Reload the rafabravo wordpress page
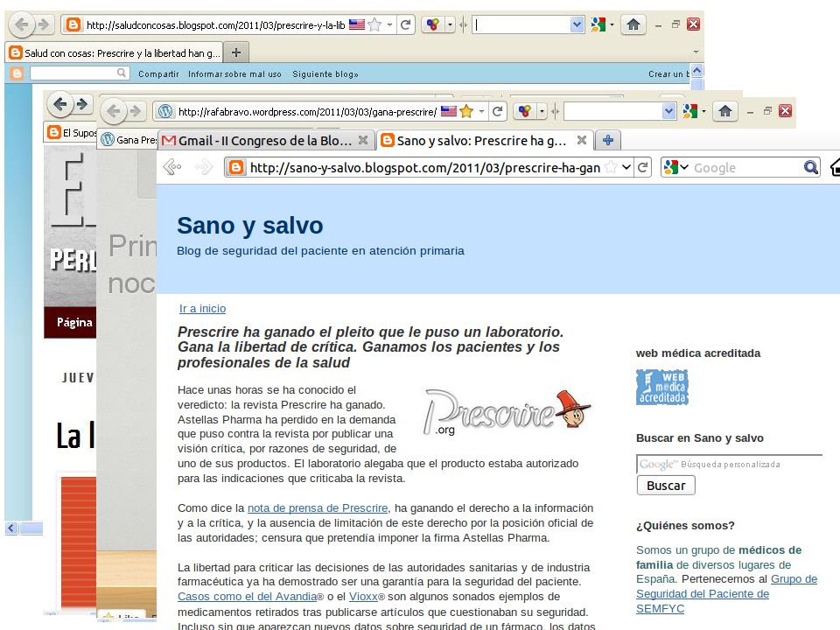Image resolution: width=840 pixels, height=630 pixels. (x=497, y=111)
